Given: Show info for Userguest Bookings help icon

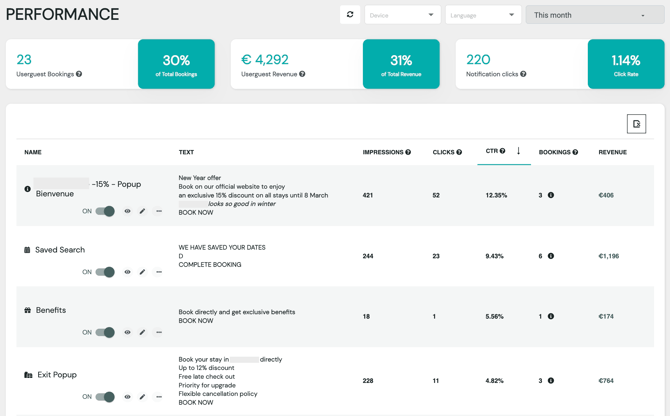Looking at the screenshot, I should tap(79, 74).
